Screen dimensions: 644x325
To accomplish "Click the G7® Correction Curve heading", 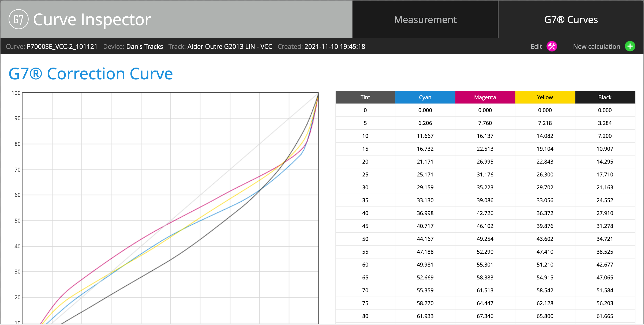I will pyautogui.click(x=91, y=74).
